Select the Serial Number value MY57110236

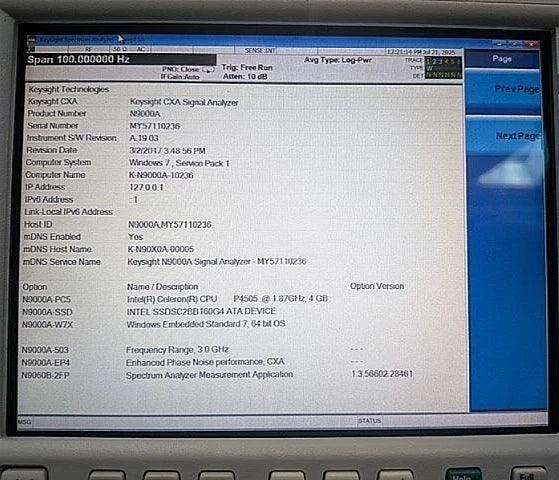coord(154,126)
